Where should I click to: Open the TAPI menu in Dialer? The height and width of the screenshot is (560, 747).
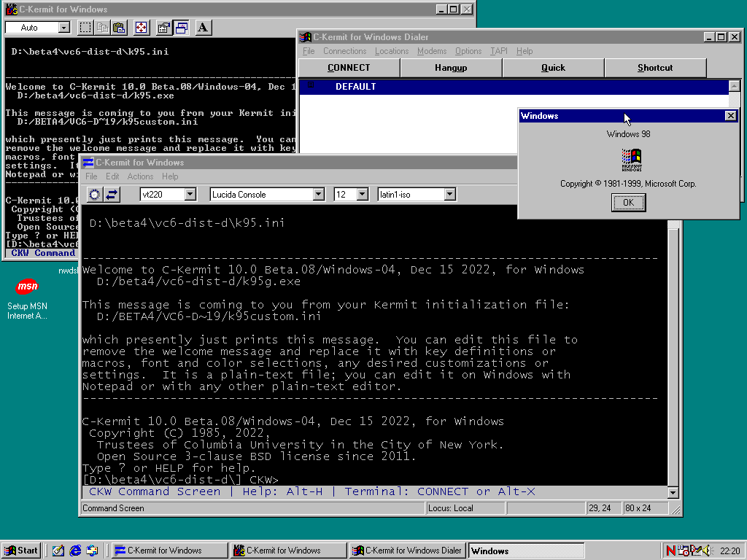pyautogui.click(x=499, y=51)
